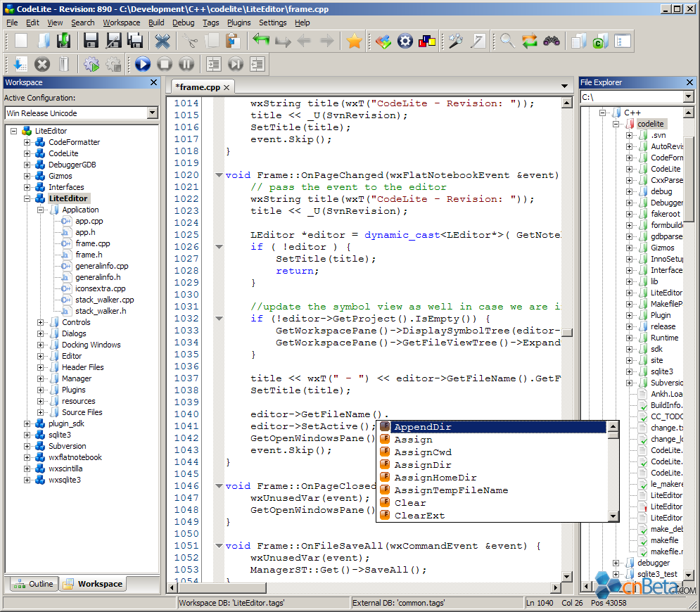Collapse the codelite folder in File Explorer

[616, 124]
